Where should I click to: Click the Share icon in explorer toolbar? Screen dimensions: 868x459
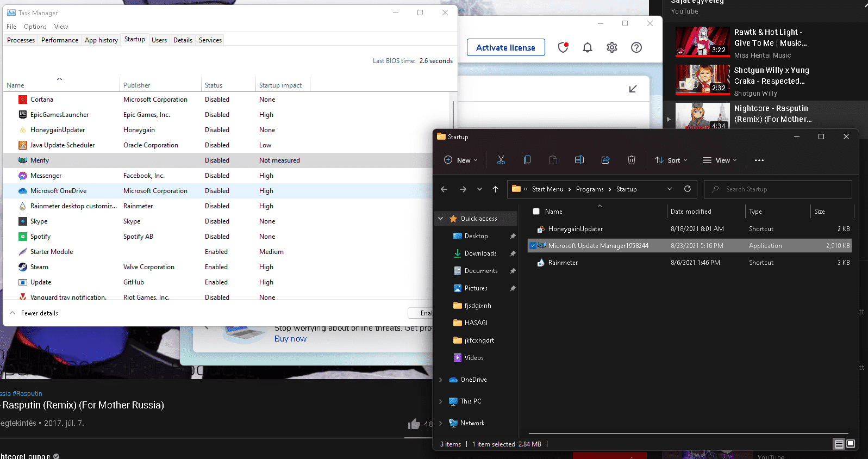(x=605, y=160)
